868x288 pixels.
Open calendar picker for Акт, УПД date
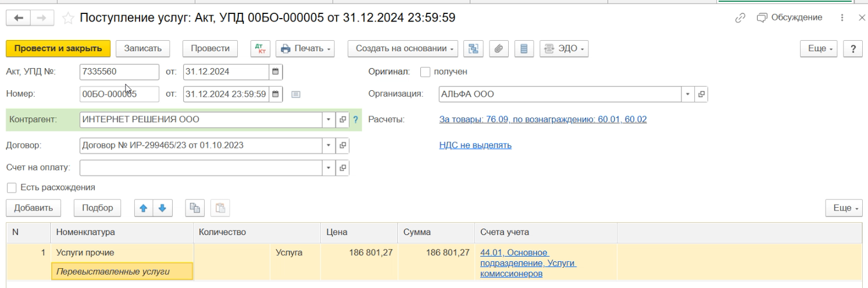pos(276,72)
